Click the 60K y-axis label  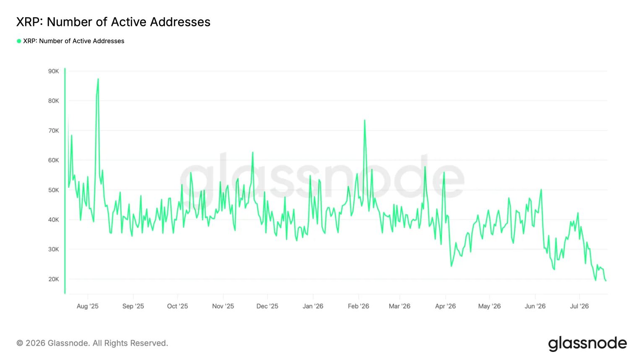[x=54, y=160]
